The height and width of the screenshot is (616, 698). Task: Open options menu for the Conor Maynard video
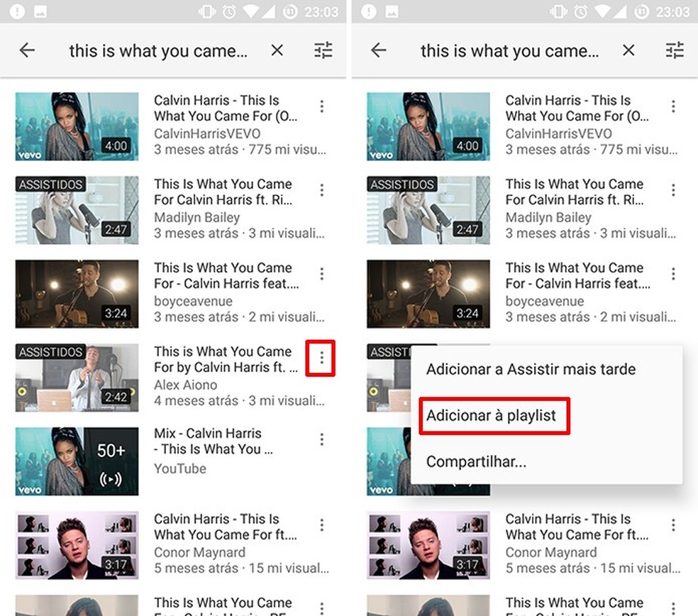pyautogui.click(x=321, y=524)
